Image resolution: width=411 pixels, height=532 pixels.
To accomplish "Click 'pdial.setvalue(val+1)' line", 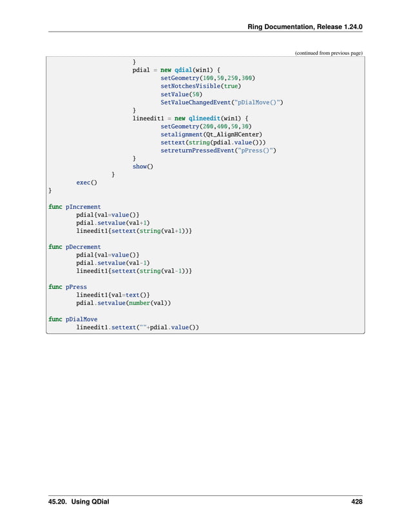I will (113, 223).
